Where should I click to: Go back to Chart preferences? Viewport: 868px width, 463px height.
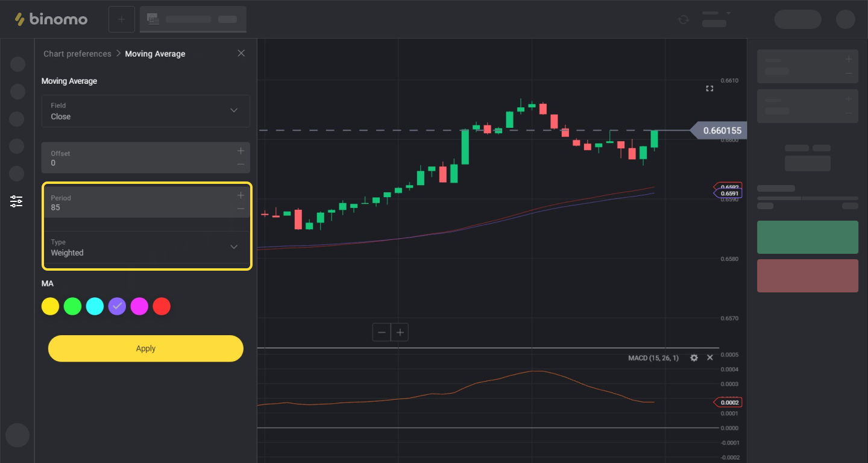click(x=77, y=54)
